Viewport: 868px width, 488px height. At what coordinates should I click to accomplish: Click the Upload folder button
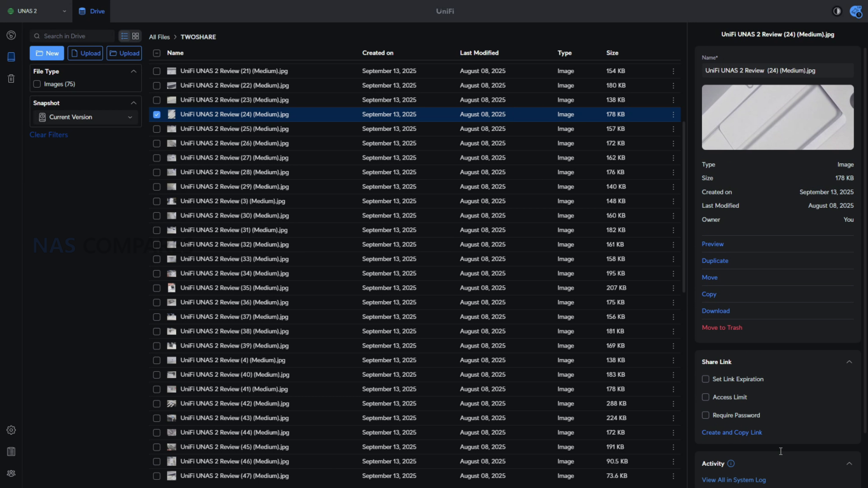[124, 53]
